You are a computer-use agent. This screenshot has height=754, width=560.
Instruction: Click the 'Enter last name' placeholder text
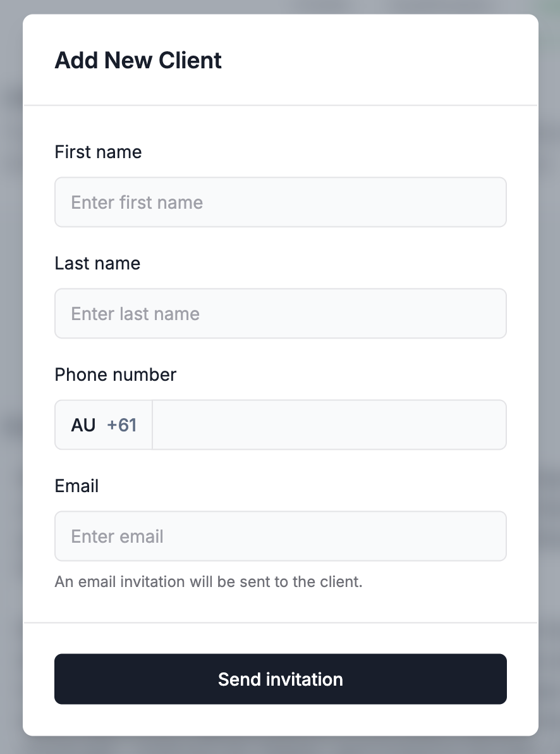click(135, 314)
